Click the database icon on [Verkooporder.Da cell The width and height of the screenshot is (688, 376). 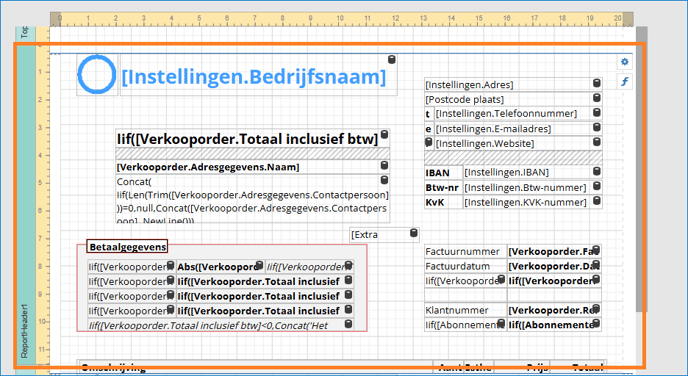[x=596, y=265]
